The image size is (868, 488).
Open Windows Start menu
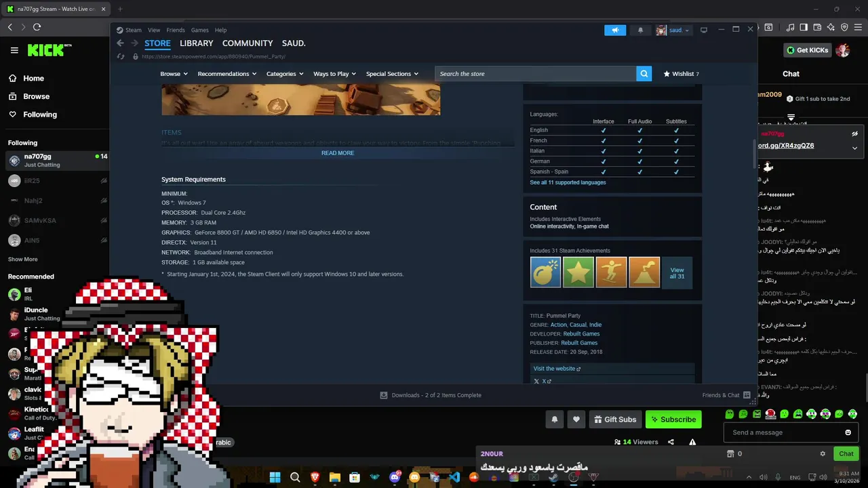point(275,477)
